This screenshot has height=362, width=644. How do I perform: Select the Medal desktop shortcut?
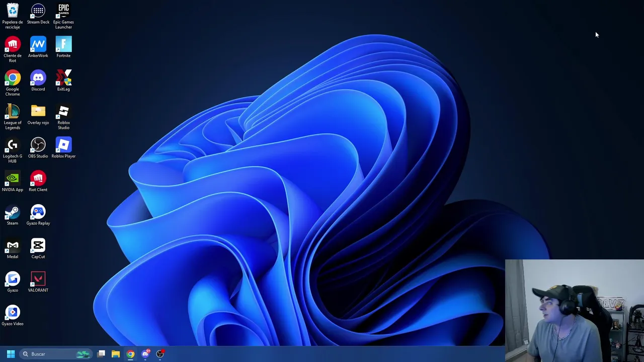pyautogui.click(x=13, y=248)
